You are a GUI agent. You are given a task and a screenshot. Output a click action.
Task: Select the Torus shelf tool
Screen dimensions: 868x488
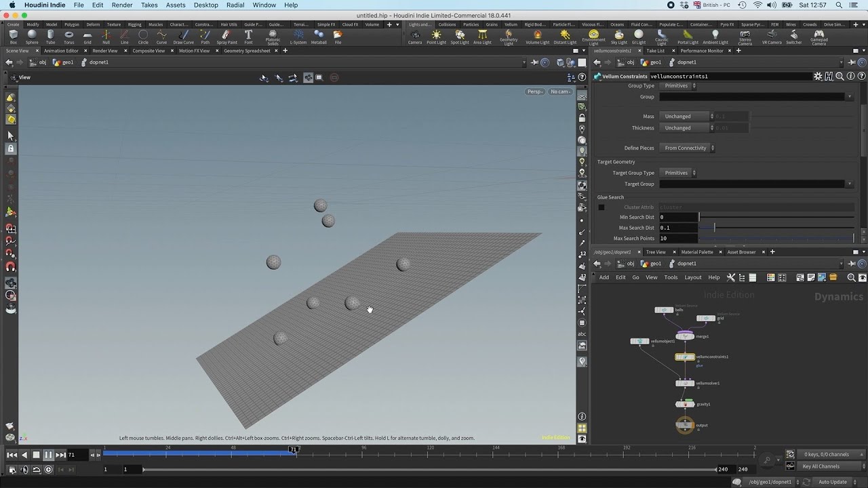click(68, 37)
